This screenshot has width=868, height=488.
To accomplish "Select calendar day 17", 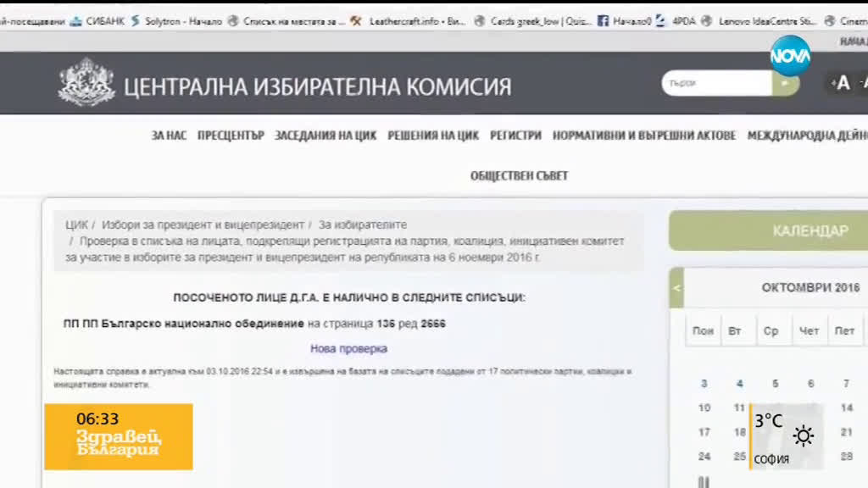I will (704, 432).
